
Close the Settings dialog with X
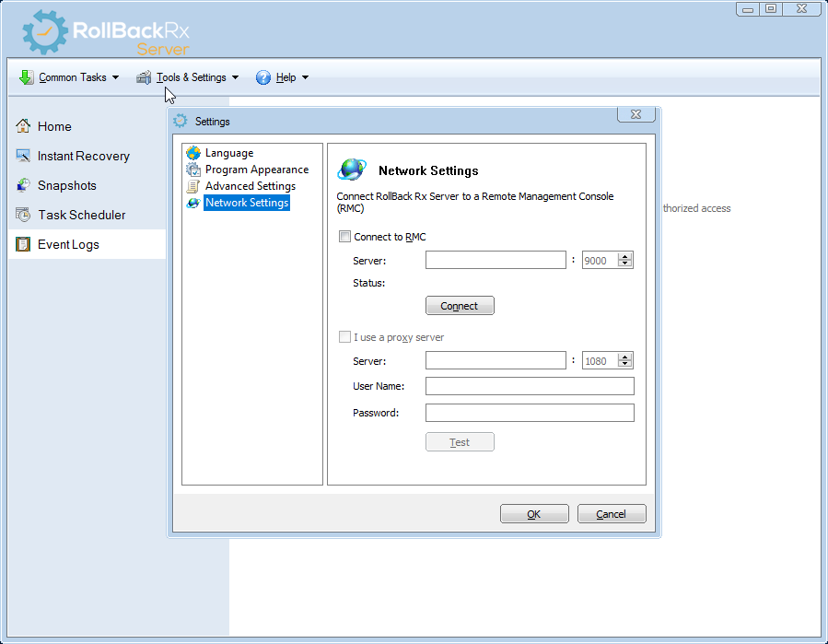pos(636,114)
